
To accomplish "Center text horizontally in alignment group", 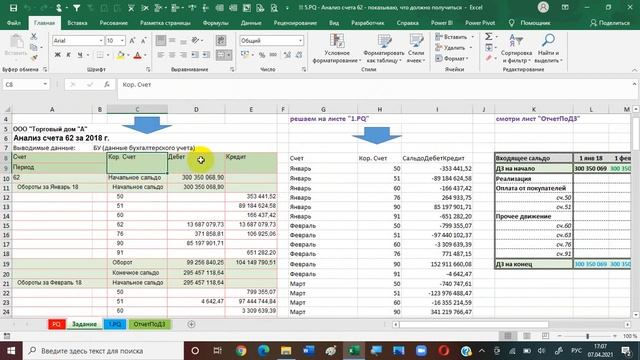I will [x=172, y=55].
